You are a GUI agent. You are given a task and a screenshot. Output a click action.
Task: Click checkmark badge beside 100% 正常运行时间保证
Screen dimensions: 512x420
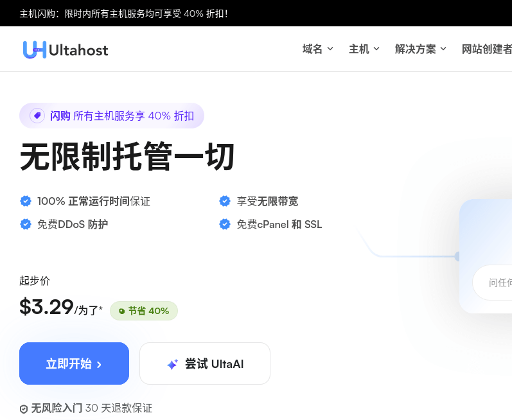(26, 201)
